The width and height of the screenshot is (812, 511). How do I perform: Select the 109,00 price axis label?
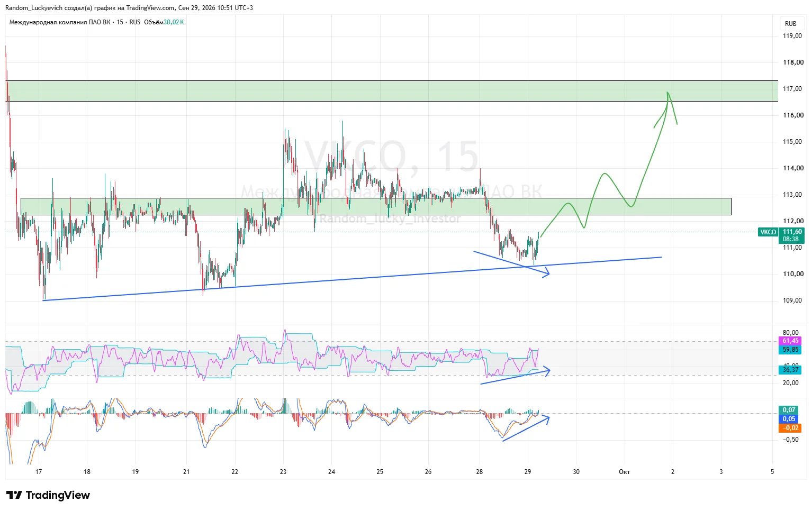tap(793, 300)
